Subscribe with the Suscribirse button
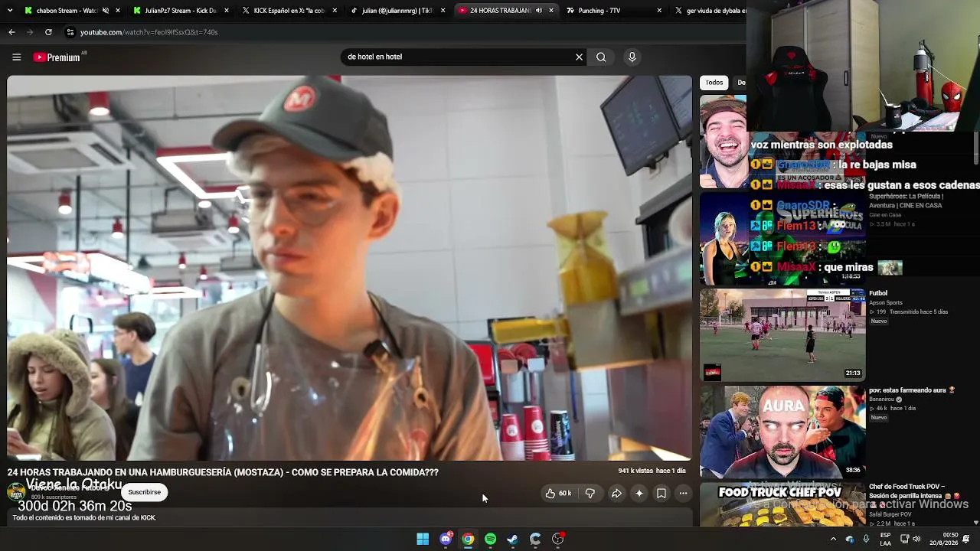The width and height of the screenshot is (980, 551). [x=145, y=492]
